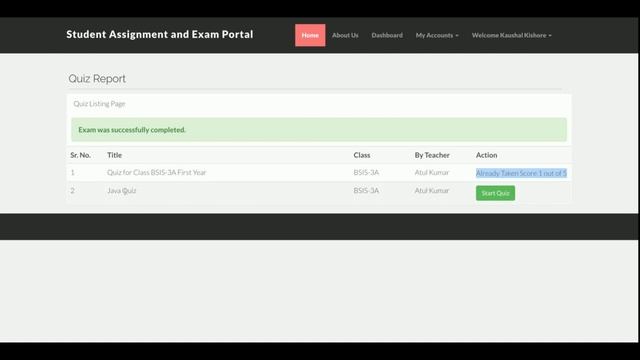This screenshot has height=360, width=640.
Task: Select BSIS-3A class in the Java Quiz row
Action: 366,190
